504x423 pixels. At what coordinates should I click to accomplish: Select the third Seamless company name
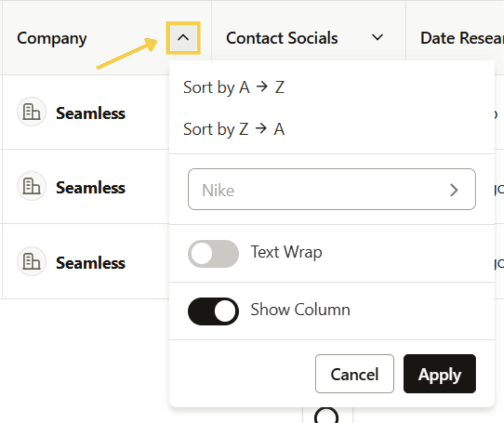pos(90,263)
